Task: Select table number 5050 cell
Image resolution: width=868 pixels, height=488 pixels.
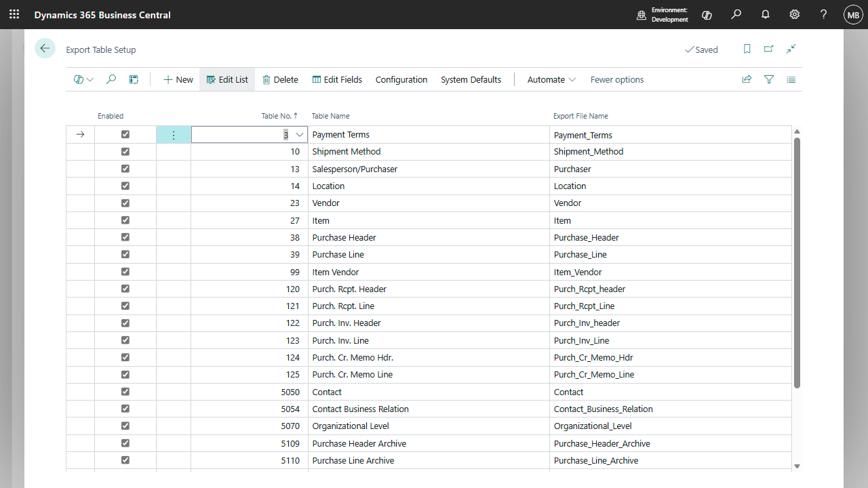Action: point(250,392)
